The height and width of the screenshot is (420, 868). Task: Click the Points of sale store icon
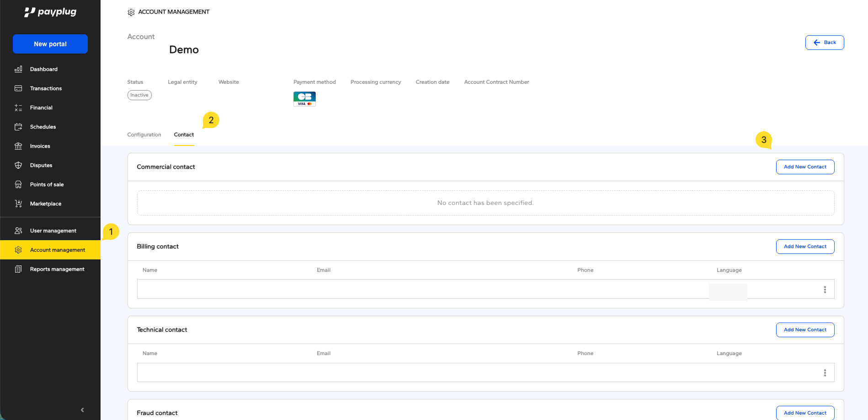(18, 184)
